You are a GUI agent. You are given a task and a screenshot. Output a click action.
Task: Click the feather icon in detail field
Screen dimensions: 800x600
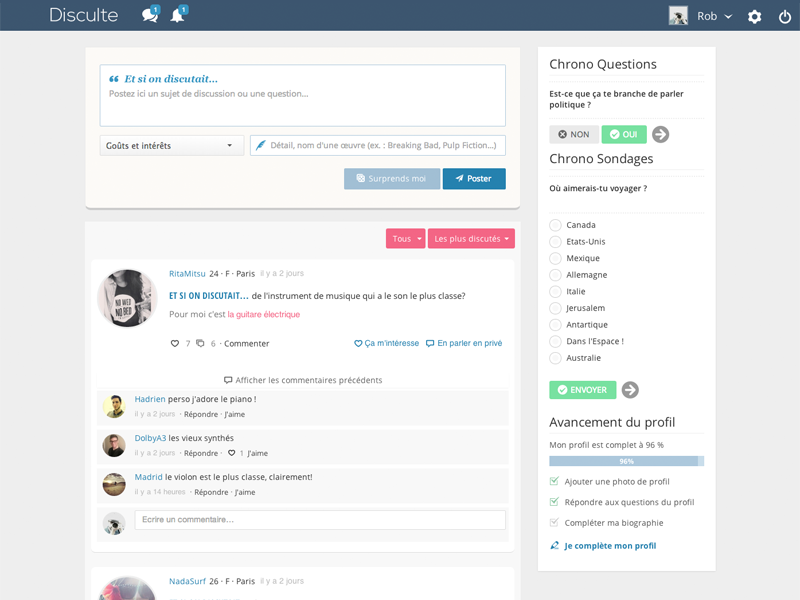click(x=260, y=145)
